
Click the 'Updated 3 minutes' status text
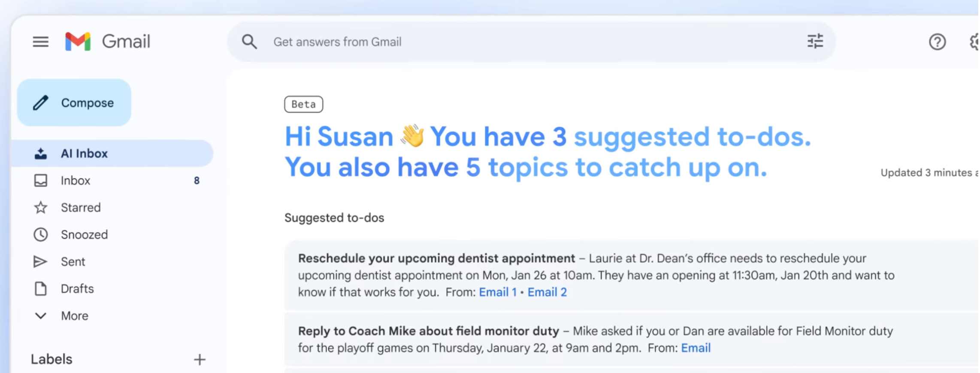[930, 173]
